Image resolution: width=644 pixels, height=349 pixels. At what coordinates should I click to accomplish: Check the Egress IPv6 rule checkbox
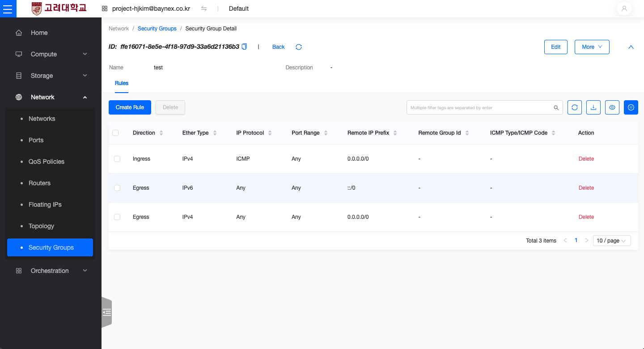point(117,188)
